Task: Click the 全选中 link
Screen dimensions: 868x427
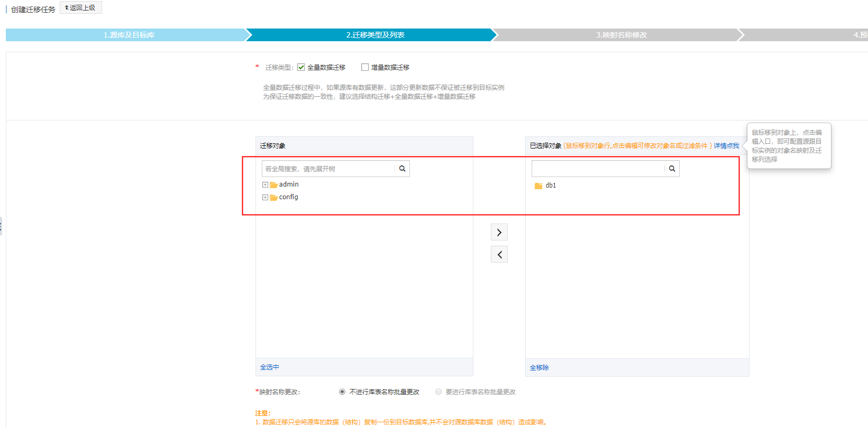Action: [269, 367]
